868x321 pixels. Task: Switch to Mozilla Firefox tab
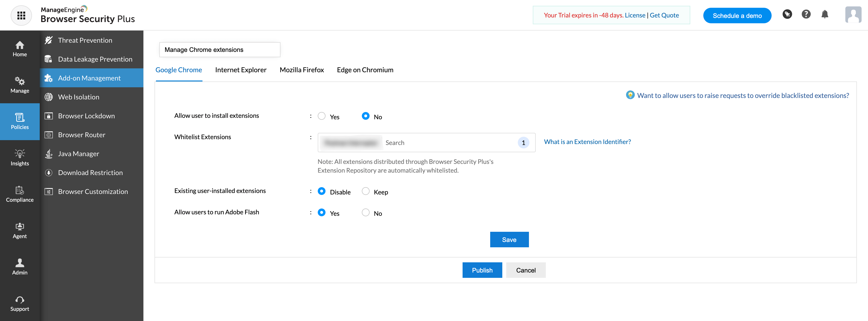[302, 70]
